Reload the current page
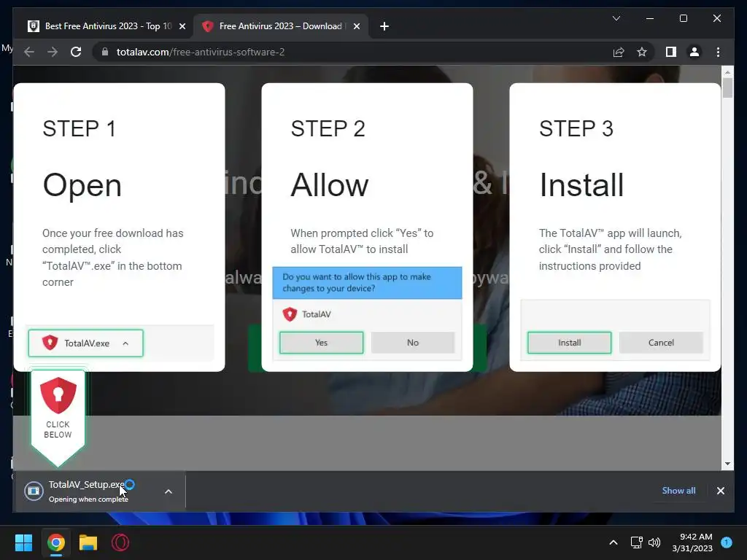Image resolution: width=747 pixels, height=560 pixels. [76, 52]
